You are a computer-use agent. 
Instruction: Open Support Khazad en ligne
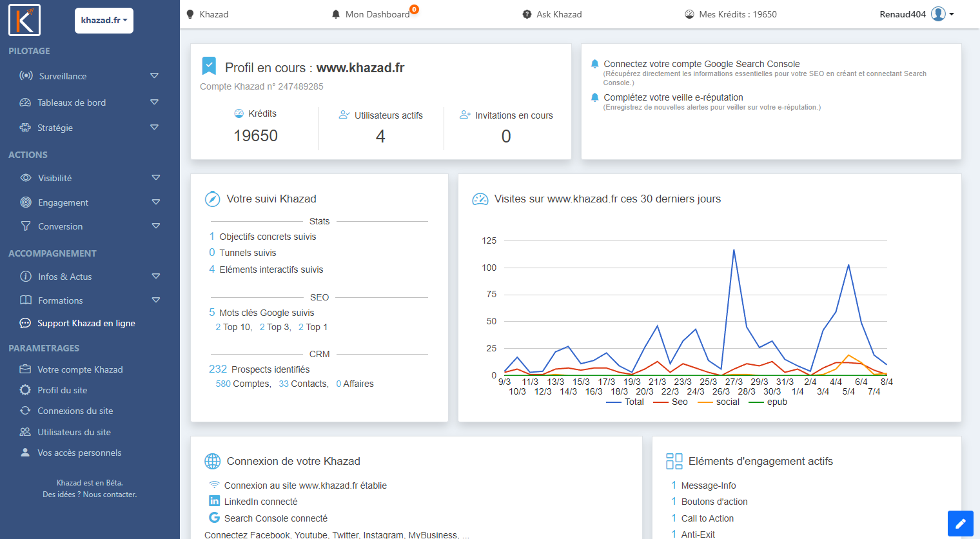coord(86,323)
